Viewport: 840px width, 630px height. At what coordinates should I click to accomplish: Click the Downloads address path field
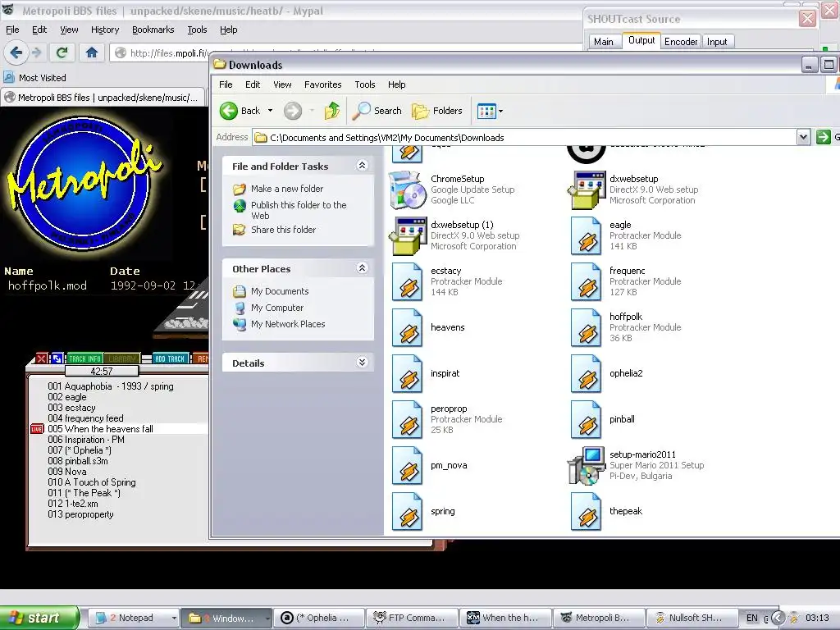click(525, 137)
